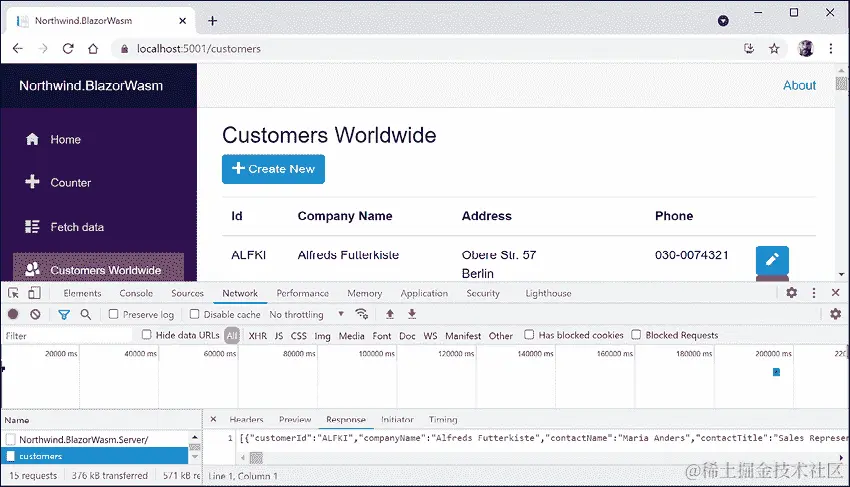Filter requests by CSS type
Image resolution: width=850 pixels, height=487 pixels.
tap(299, 336)
